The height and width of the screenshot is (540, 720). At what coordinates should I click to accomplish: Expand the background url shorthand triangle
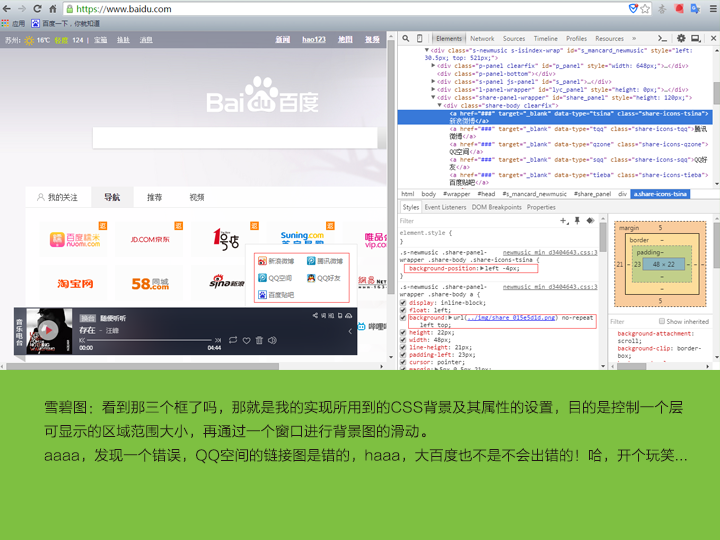[x=450, y=317]
